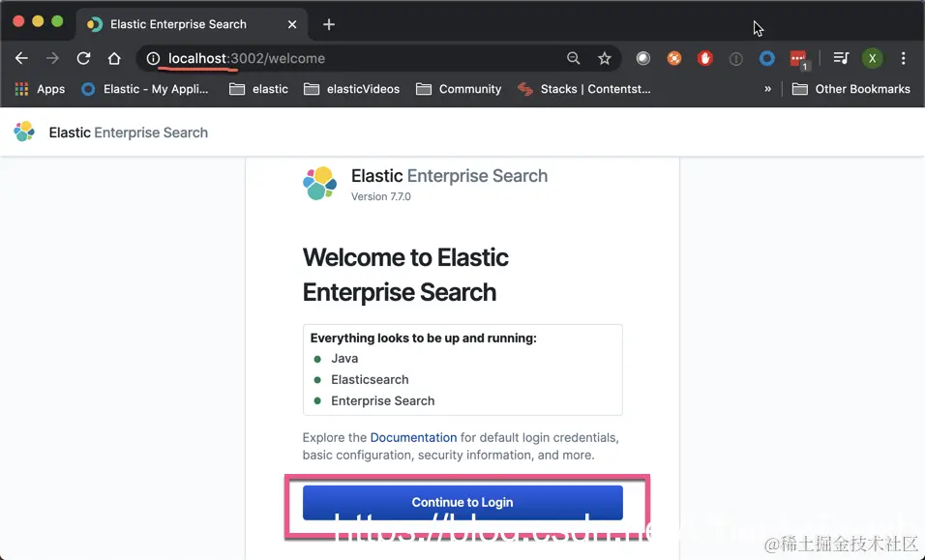Click the blue ring extension icon
This screenshot has height=560, width=925.
tap(766, 58)
